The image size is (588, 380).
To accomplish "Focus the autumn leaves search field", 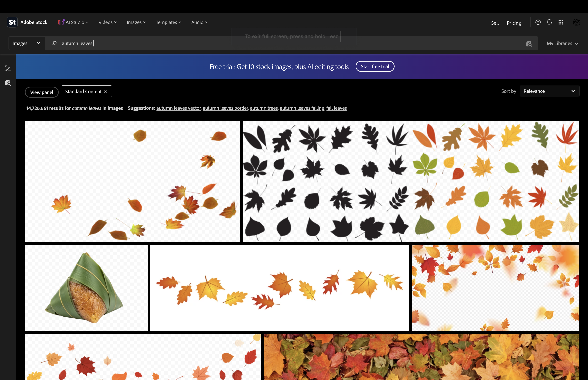I will tap(291, 43).
